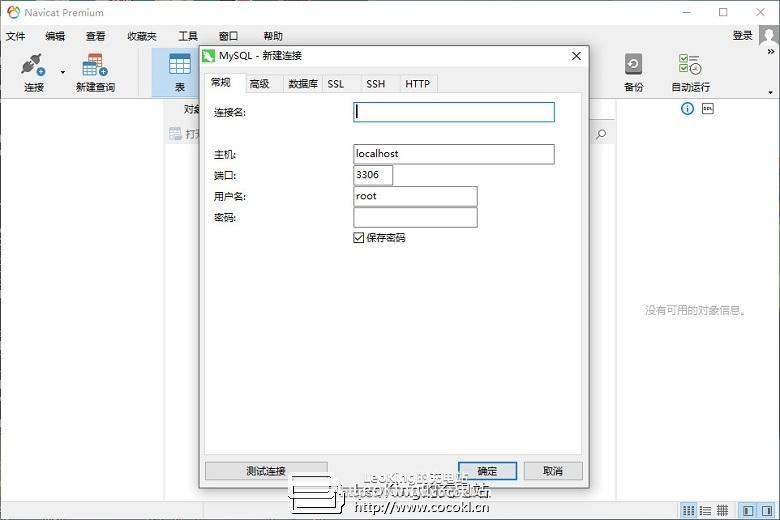Screen dimensions: 780x520
Task: Click the 密码 password field
Action: [x=415, y=217]
